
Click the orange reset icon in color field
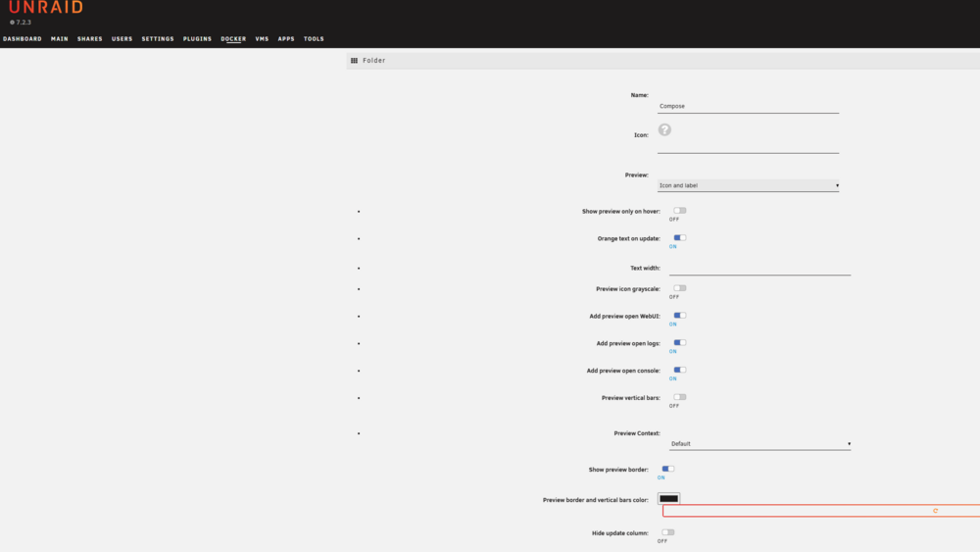coord(935,511)
